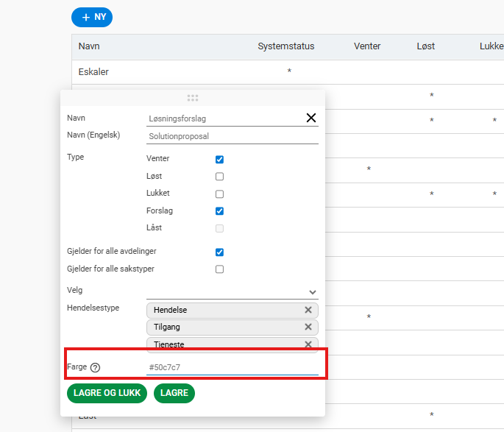Click the Farge color code field

pyautogui.click(x=232, y=367)
